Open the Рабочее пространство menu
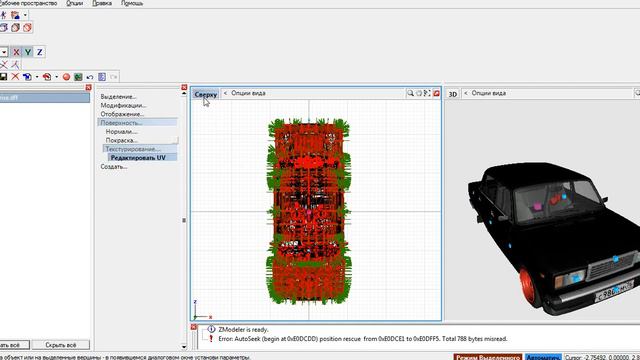Screen dimensions: 640x360 [29, 3]
